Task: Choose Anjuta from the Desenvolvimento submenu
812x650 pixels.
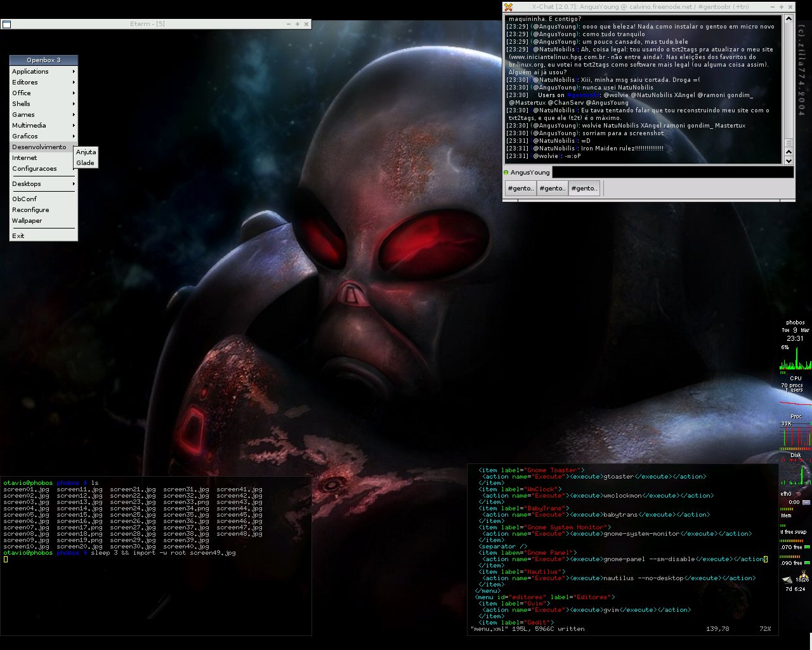Action: pos(86,152)
